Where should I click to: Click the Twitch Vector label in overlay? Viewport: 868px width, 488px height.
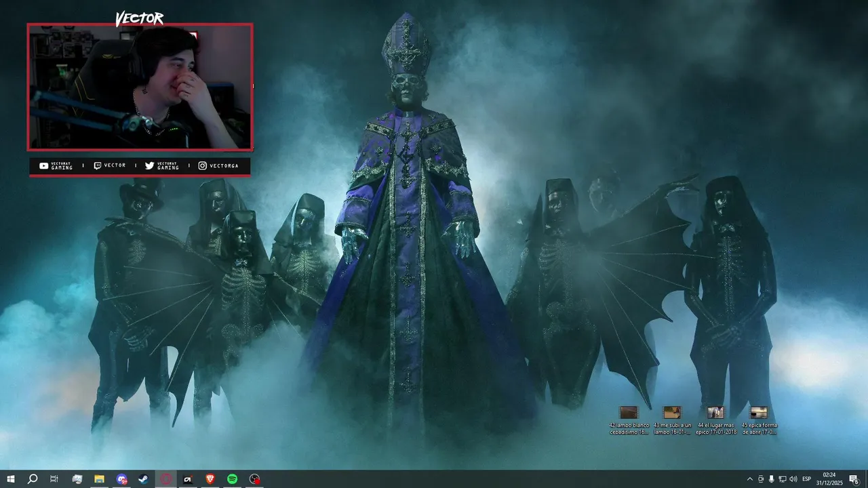[109, 166]
